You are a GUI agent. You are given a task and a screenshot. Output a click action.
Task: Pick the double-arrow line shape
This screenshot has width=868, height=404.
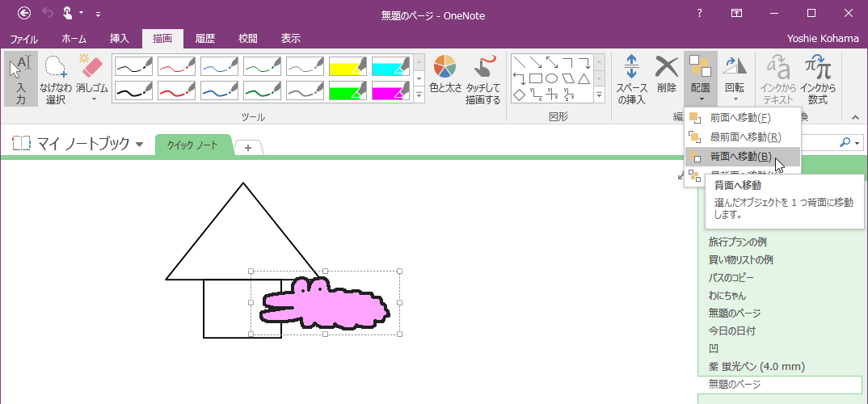pos(551,62)
